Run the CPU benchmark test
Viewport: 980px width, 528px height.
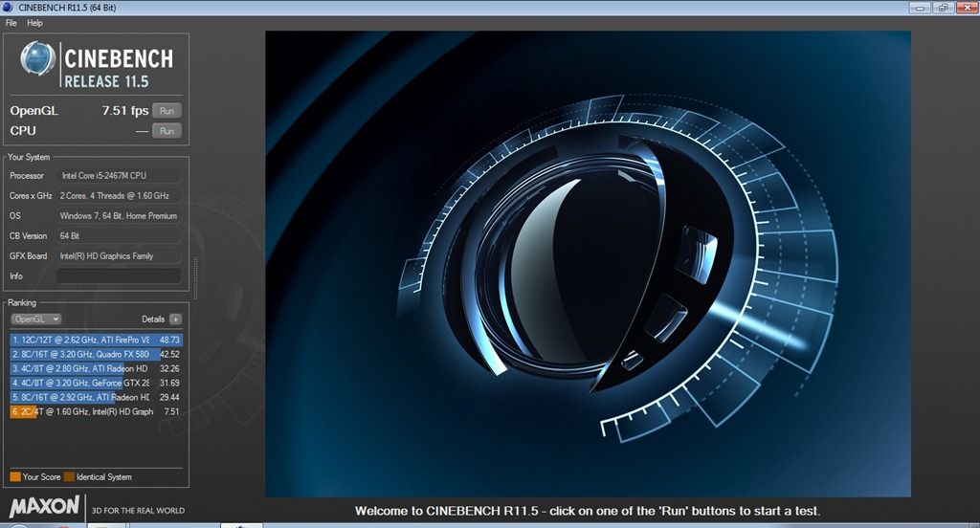[167, 131]
